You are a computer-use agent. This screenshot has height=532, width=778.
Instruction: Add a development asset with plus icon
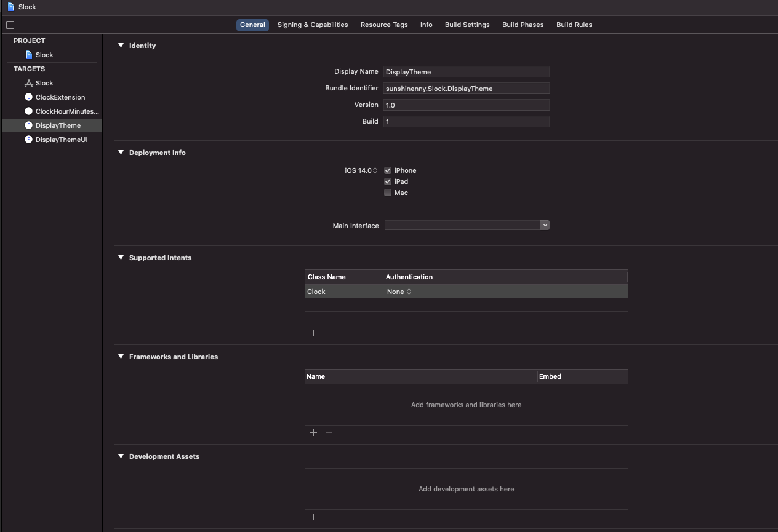tap(313, 517)
